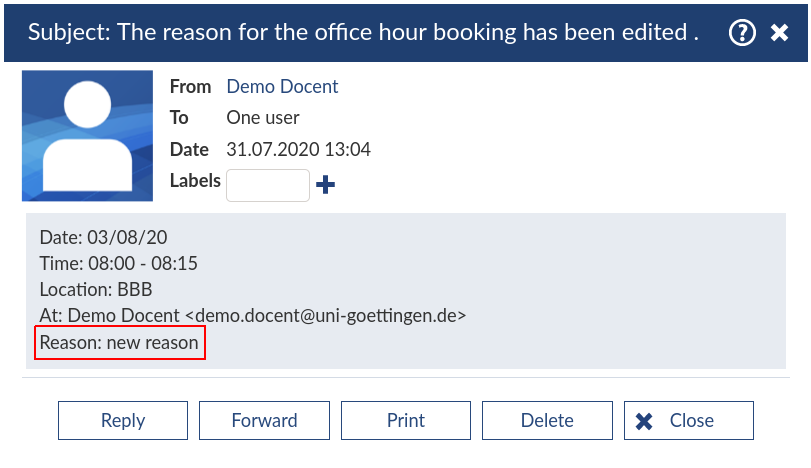The height and width of the screenshot is (468, 811).
Task: Click the "Date: 03/08/20" line in the body
Action: tap(103, 237)
